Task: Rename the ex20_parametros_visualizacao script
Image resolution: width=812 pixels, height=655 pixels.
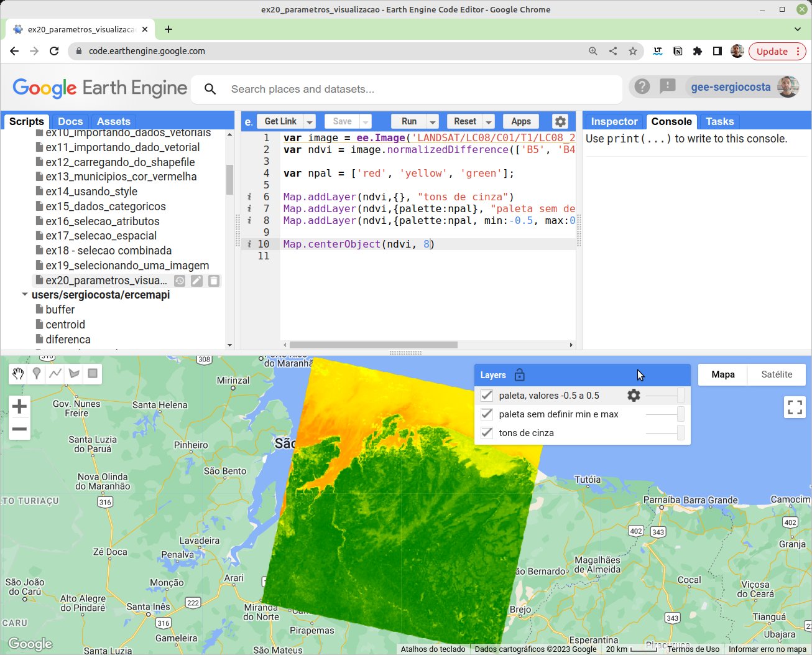Action: click(196, 281)
